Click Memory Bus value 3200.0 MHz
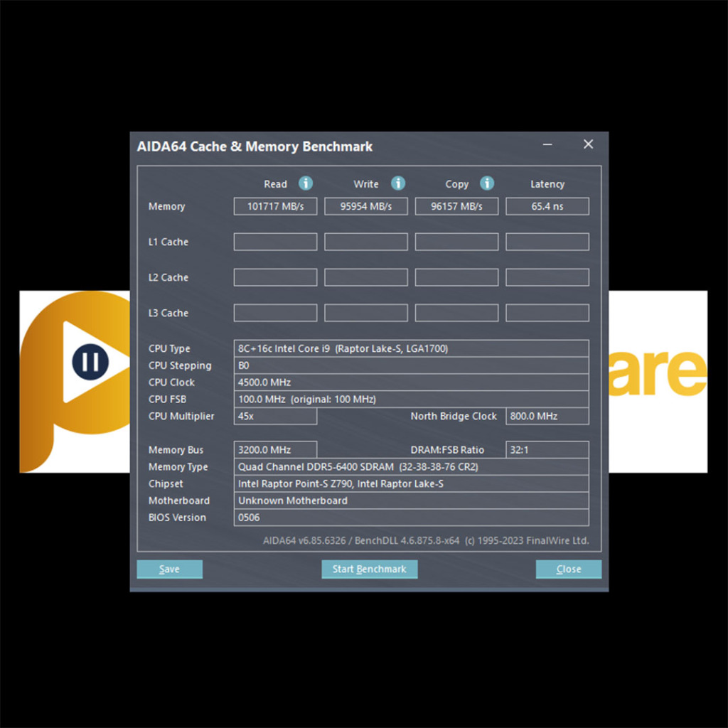This screenshot has height=728, width=728. pyautogui.click(x=275, y=450)
